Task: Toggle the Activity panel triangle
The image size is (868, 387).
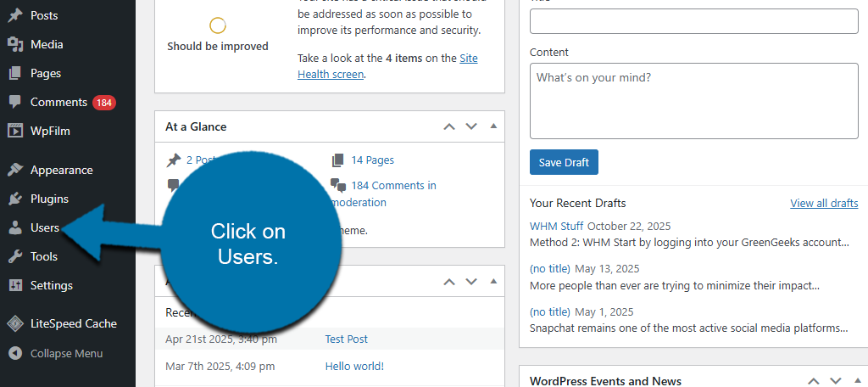Action: click(493, 280)
